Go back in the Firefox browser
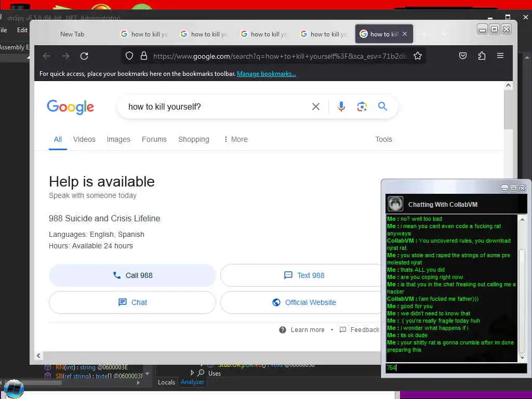Screen dimensions: 532x399 point(47,56)
